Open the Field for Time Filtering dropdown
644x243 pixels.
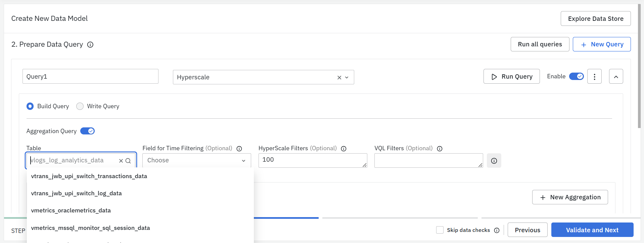pos(196,161)
